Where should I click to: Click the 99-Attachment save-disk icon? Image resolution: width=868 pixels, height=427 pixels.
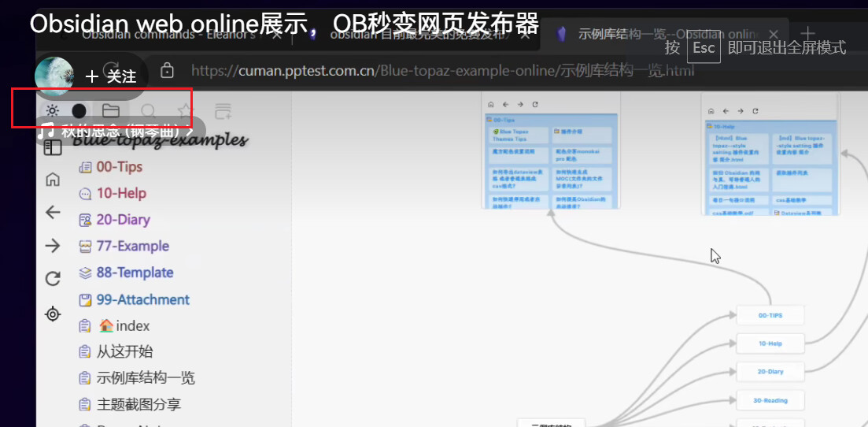pos(85,300)
